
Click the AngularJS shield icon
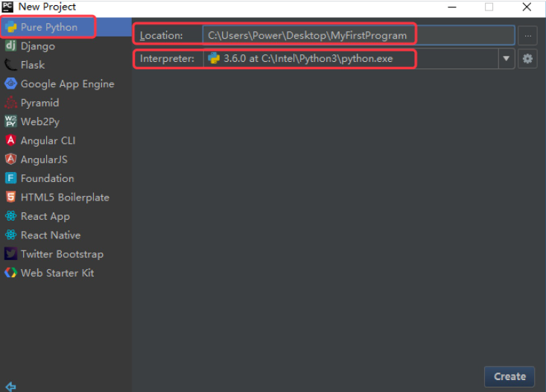(x=10, y=159)
